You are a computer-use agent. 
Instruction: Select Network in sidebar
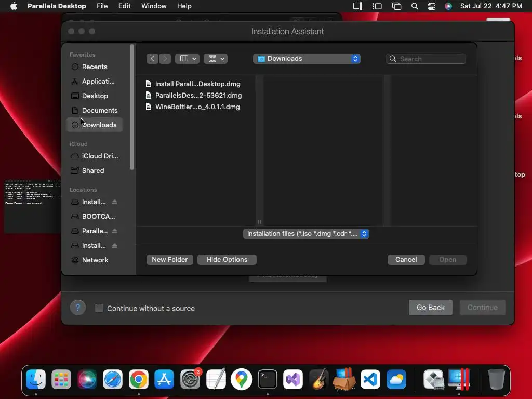coord(95,260)
